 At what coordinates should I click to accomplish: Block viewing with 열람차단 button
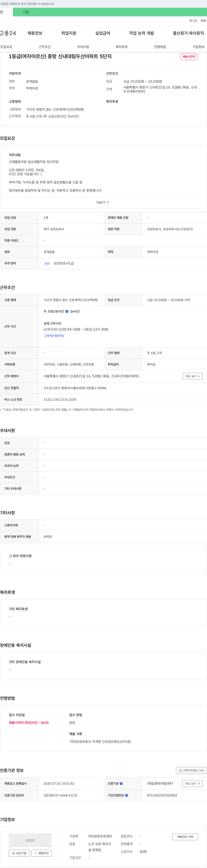41,853
